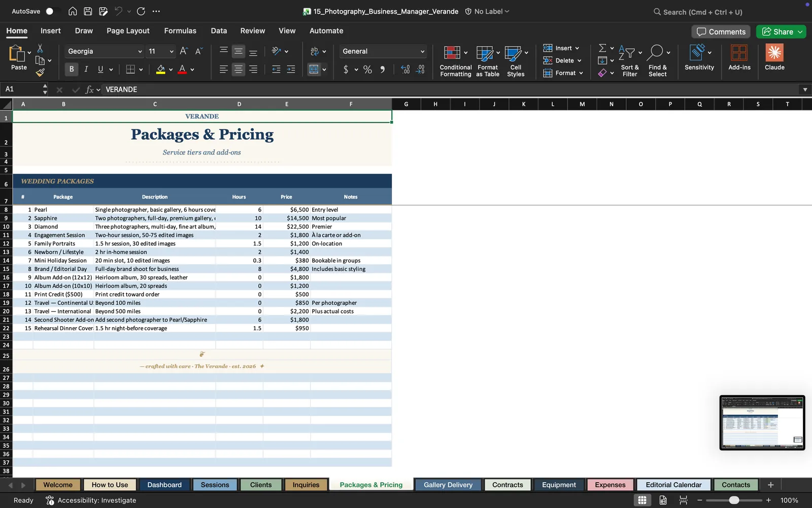Switch to Page Layout view in status bar
The width and height of the screenshot is (812, 508).
click(663, 500)
